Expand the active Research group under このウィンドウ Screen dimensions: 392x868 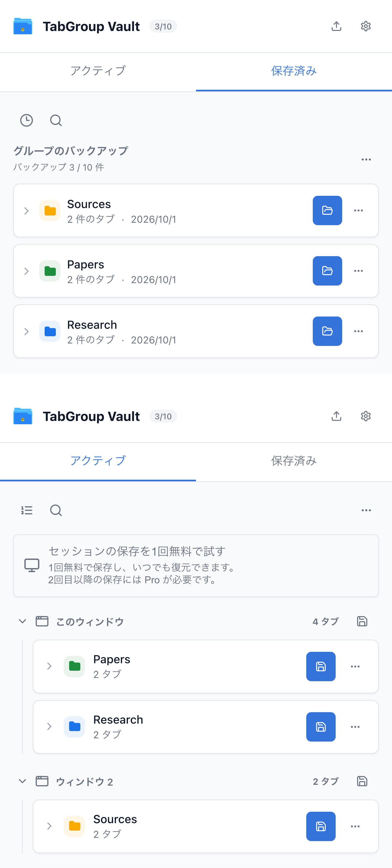tap(49, 727)
